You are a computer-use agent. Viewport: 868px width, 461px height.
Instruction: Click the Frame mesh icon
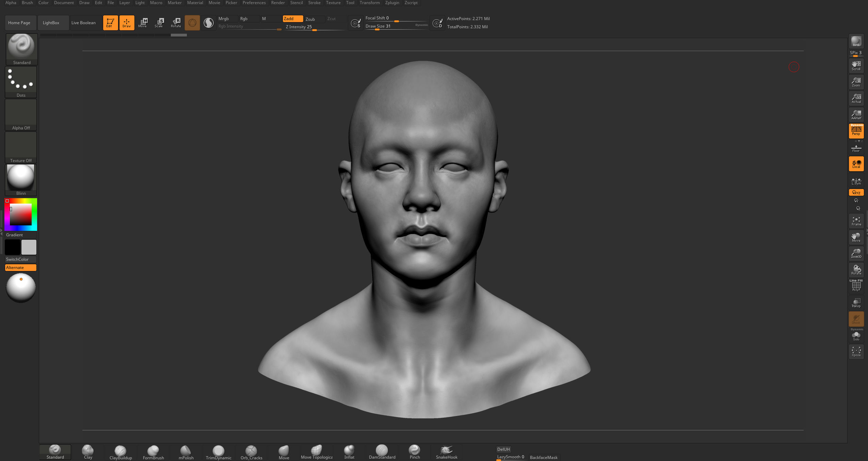(x=856, y=221)
